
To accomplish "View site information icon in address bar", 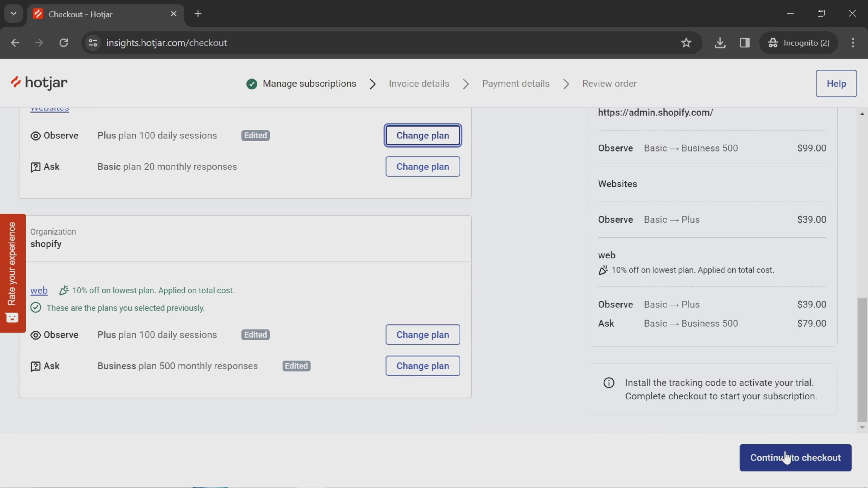I will (x=93, y=43).
